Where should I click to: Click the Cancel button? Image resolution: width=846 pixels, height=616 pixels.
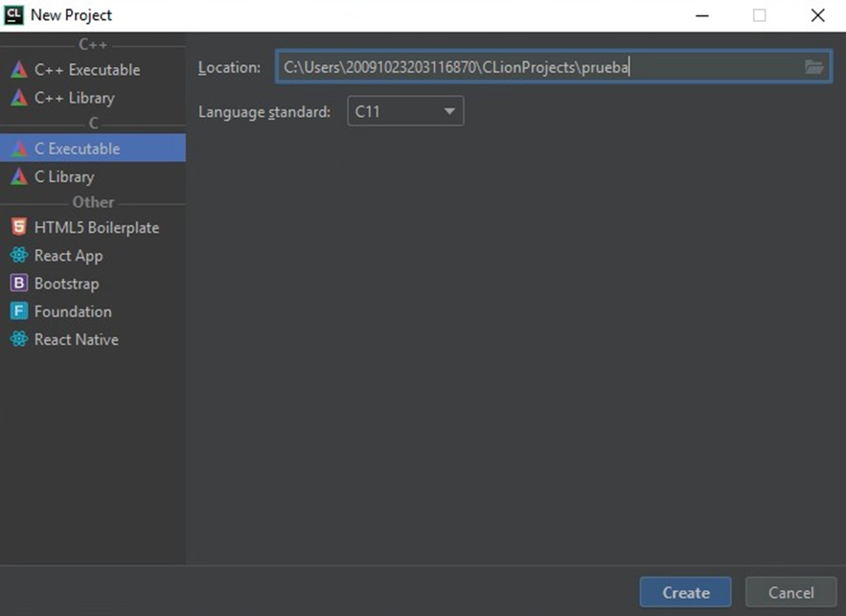pos(791,592)
